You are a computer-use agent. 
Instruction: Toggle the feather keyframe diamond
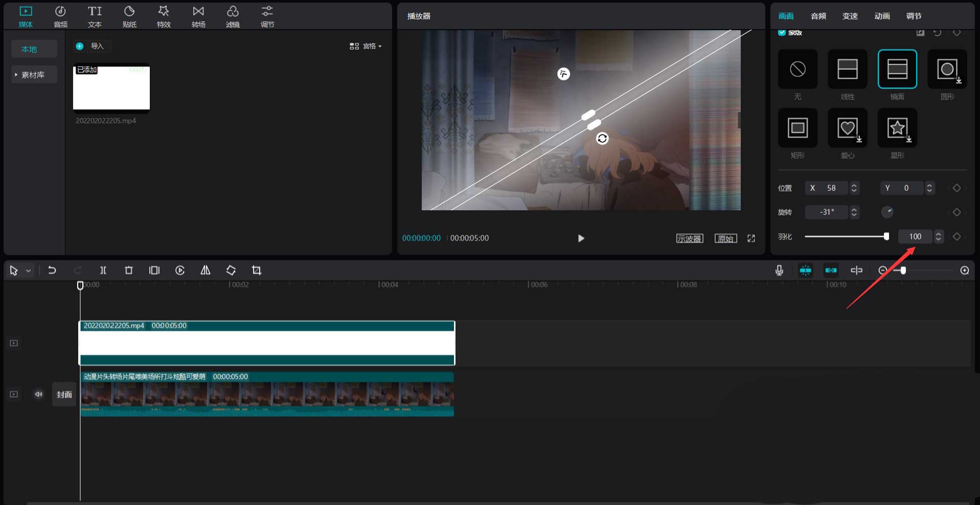(x=956, y=236)
